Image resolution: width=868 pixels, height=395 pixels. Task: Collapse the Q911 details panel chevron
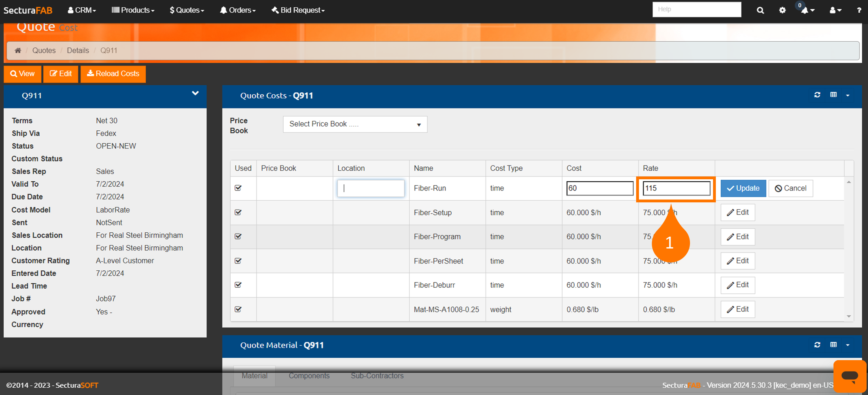(195, 93)
